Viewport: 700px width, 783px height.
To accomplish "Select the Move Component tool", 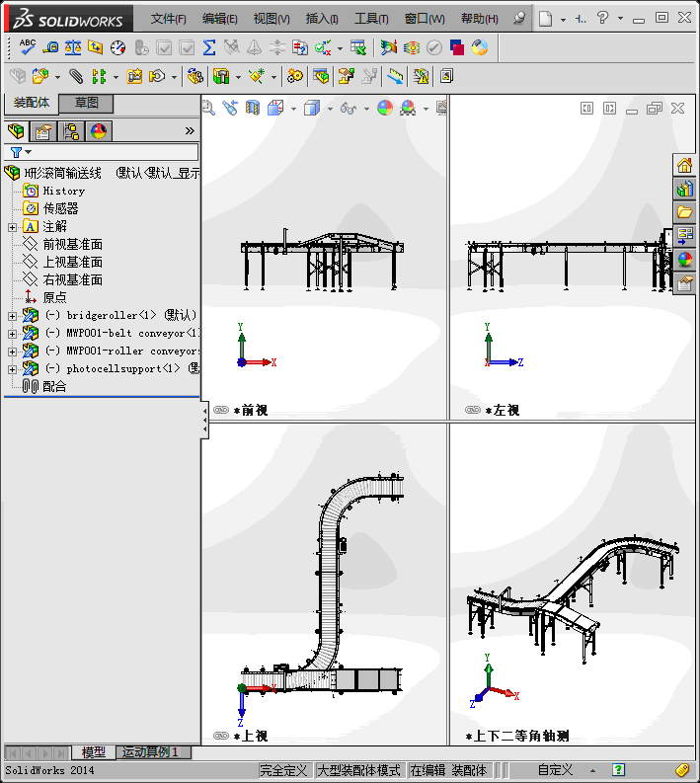I will pyautogui.click(x=157, y=76).
